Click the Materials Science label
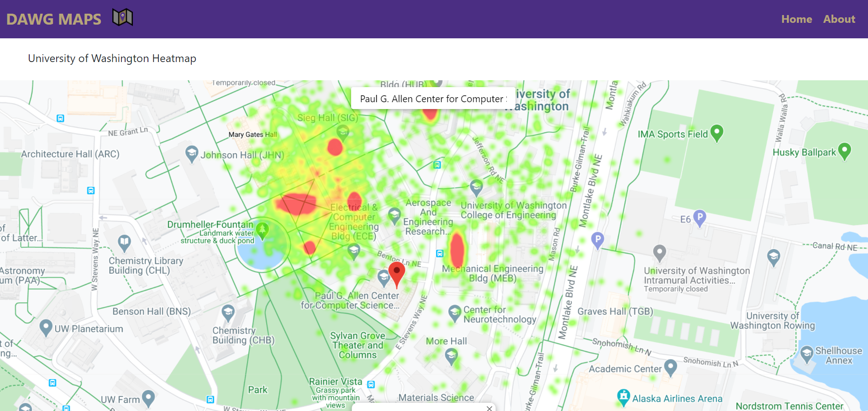Image resolution: width=868 pixels, height=411 pixels. pos(436,398)
